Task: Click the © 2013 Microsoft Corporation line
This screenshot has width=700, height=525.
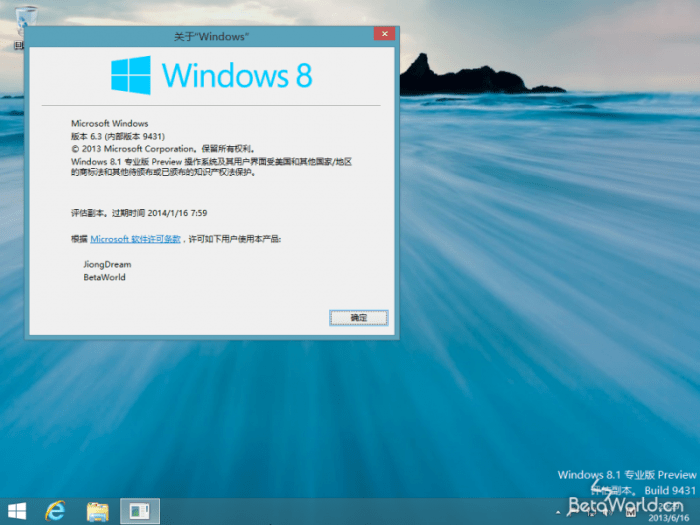Action: (x=163, y=149)
